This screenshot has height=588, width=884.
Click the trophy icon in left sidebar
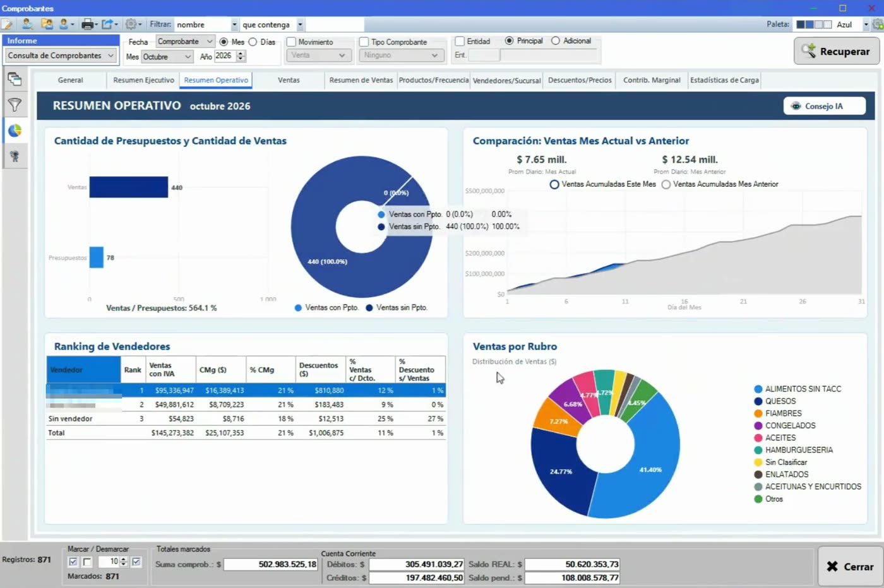(x=15, y=156)
